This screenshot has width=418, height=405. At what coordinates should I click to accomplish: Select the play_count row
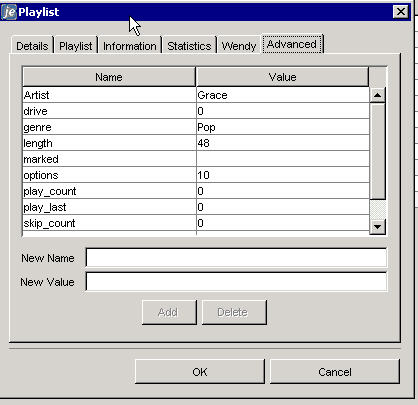click(x=196, y=191)
